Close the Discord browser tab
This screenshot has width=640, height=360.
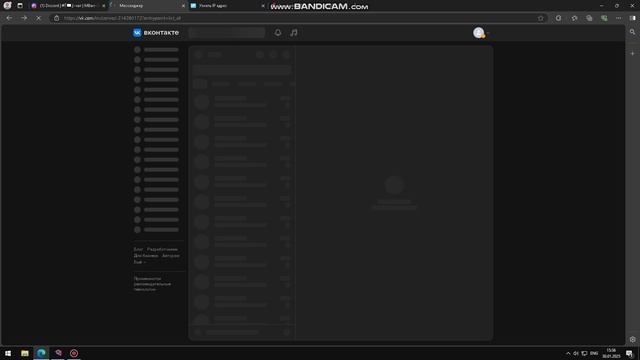103,6
